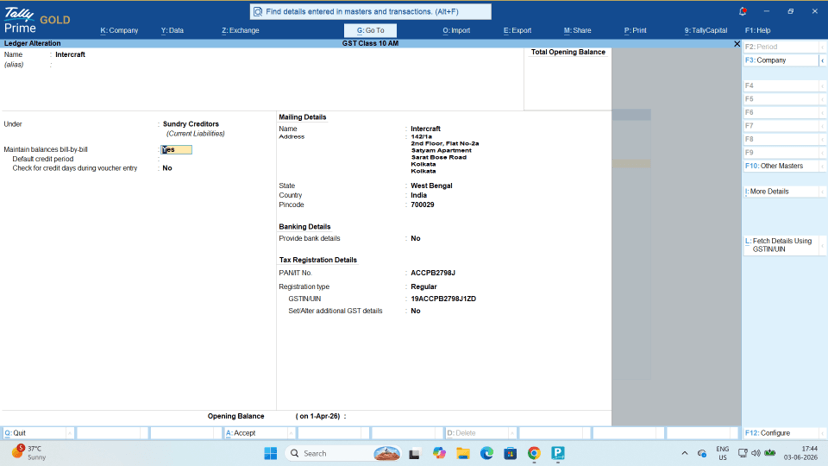Open TallyPrime icon in taskbar

[x=558, y=453]
